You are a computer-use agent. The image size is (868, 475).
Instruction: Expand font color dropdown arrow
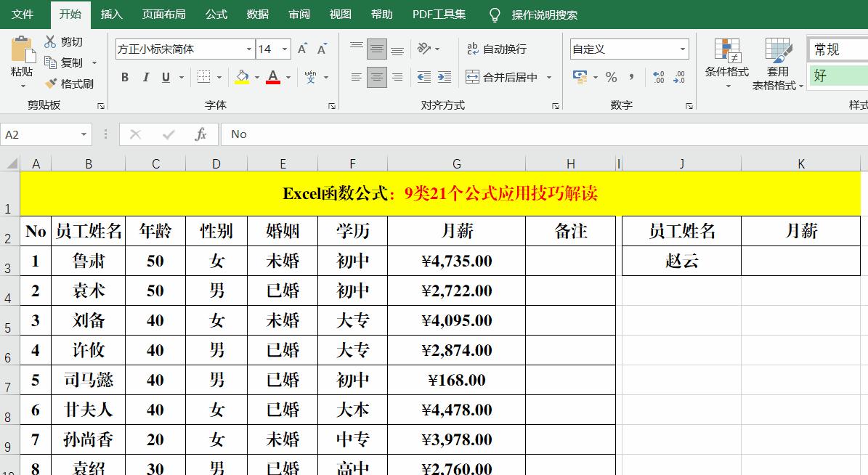[x=288, y=77]
